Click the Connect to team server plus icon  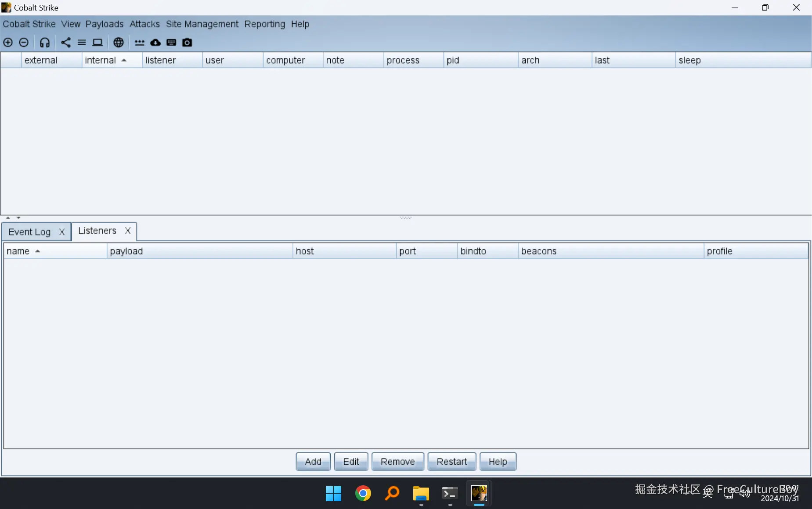tap(8, 43)
